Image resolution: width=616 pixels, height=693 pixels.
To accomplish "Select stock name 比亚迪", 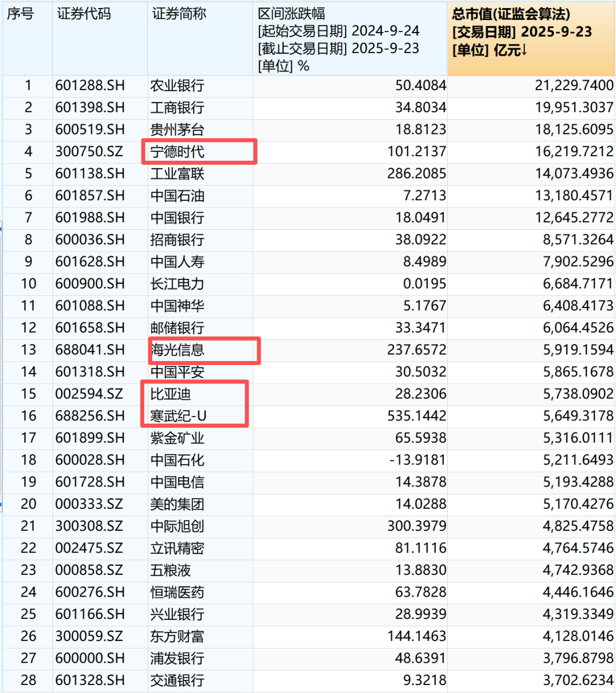I will [x=171, y=394].
